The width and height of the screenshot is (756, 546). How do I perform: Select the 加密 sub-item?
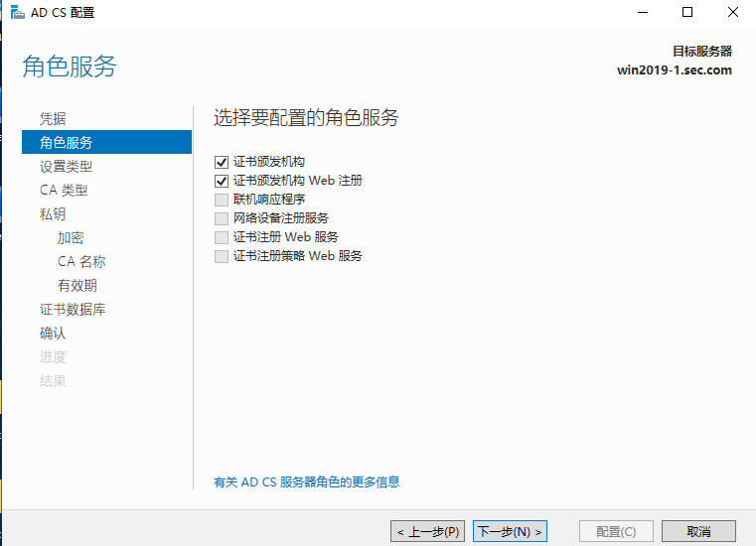(71, 237)
